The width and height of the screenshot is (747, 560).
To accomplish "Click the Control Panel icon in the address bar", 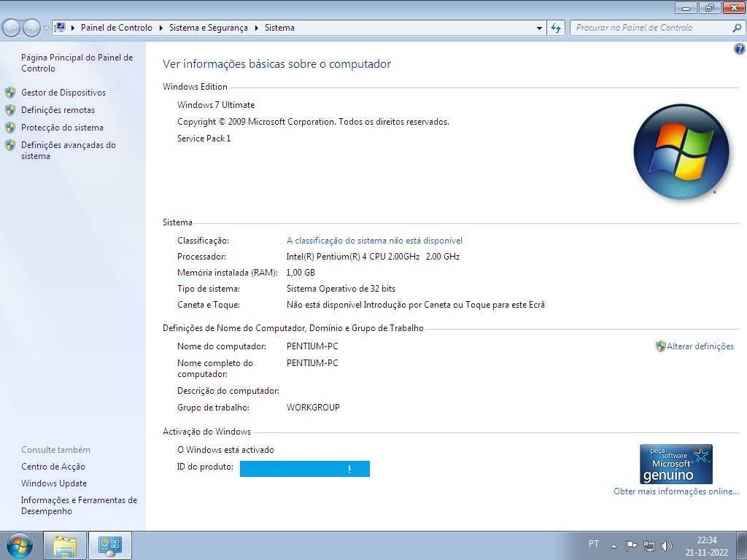I will click(60, 28).
